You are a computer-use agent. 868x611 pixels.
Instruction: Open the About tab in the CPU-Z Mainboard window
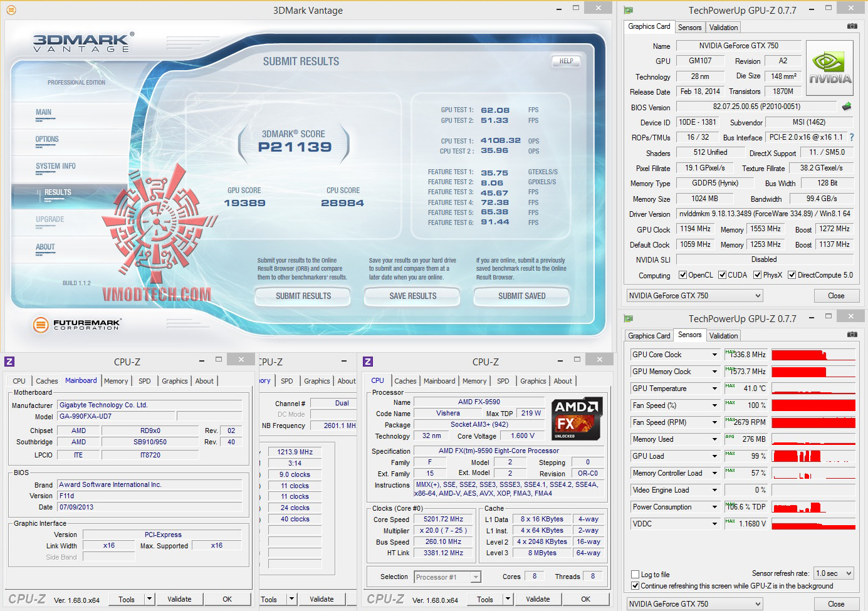click(204, 381)
